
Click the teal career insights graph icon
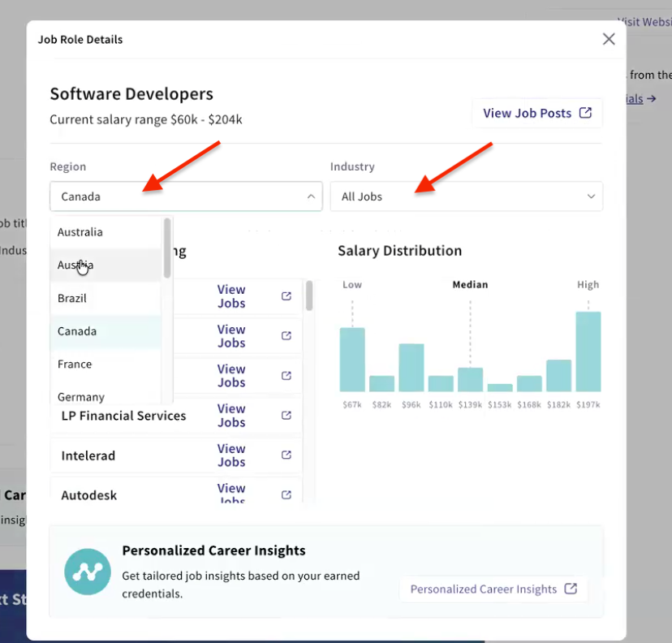(88, 572)
